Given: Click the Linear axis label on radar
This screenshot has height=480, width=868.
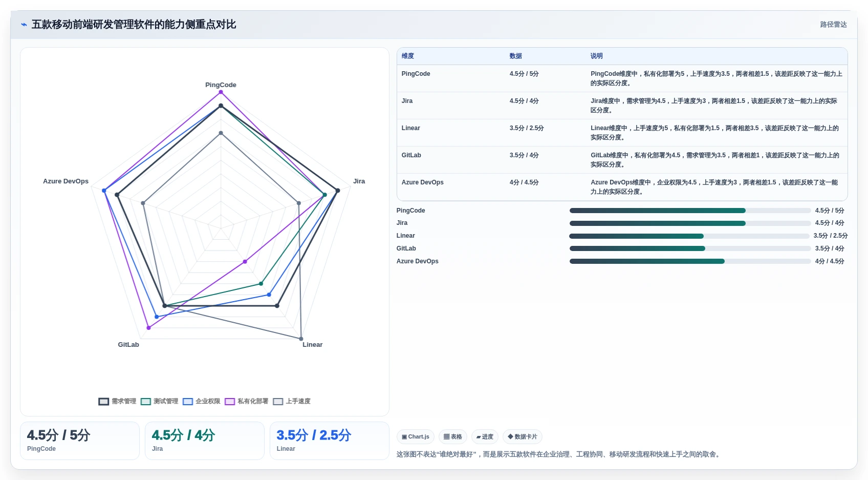Looking at the screenshot, I should click(x=312, y=345).
